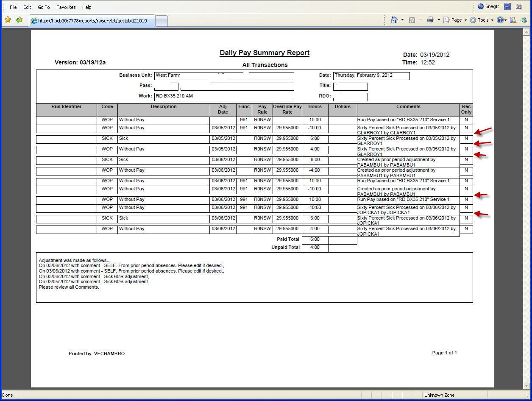This screenshot has height=401, width=532.
Task: Click the SnagIt capture button
Action: click(x=487, y=7)
